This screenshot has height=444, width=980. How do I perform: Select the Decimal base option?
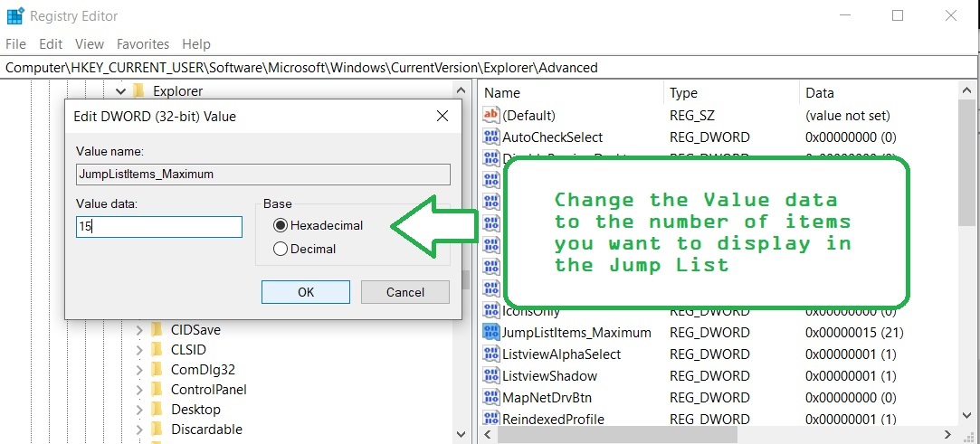pos(305,249)
